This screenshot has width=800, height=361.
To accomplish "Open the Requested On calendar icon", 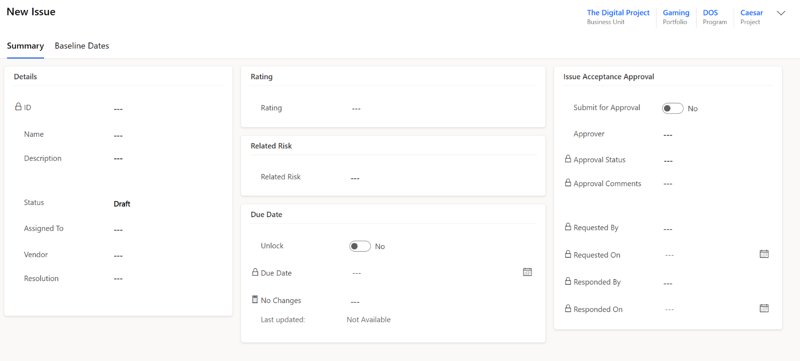I will 764,254.
